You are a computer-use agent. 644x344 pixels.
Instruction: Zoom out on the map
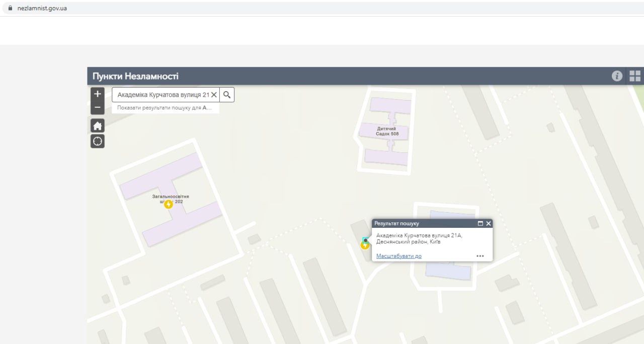(x=98, y=108)
